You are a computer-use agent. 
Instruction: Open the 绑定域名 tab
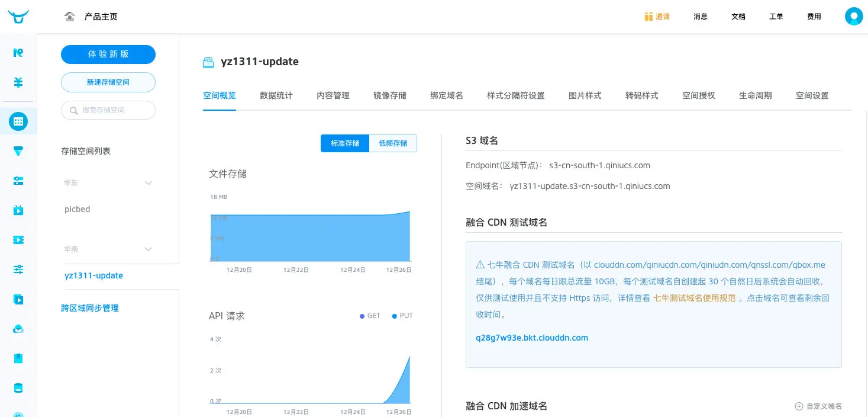click(447, 95)
